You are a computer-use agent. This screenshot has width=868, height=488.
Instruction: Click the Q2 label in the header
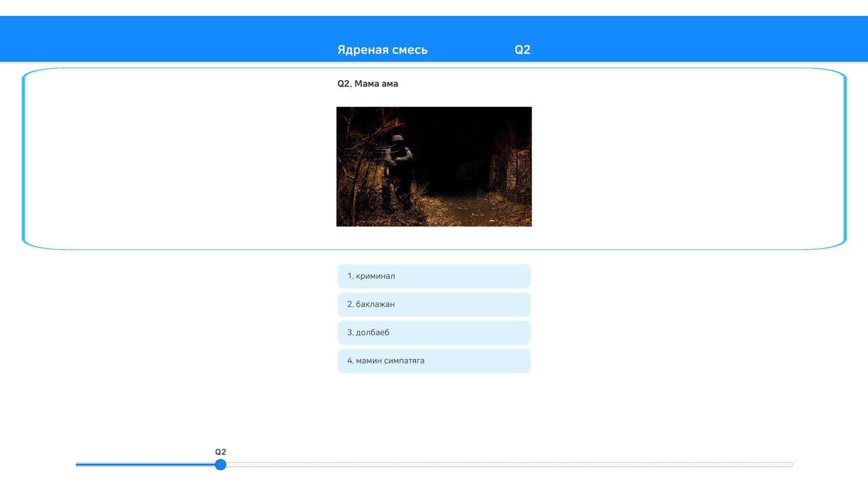tap(522, 50)
